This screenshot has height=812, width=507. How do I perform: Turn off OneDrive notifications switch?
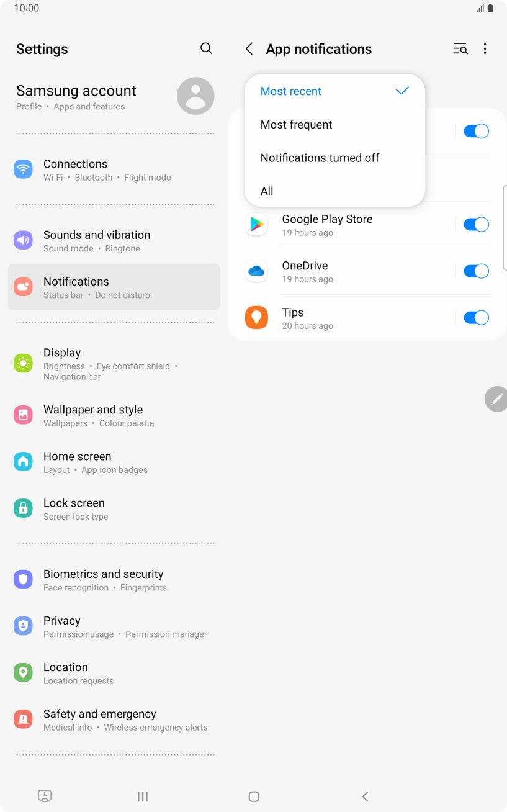[x=476, y=271]
